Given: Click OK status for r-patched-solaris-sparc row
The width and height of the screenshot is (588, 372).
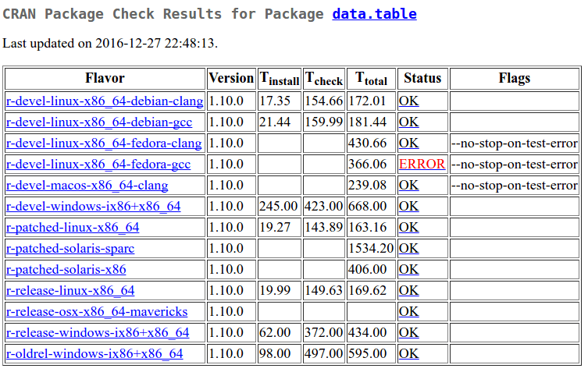Looking at the screenshot, I should pyautogui.click(x=408, y=249).
